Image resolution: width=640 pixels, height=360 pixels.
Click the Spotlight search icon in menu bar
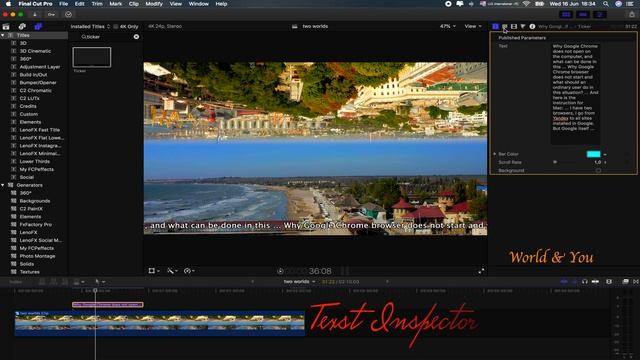[606, 4]
